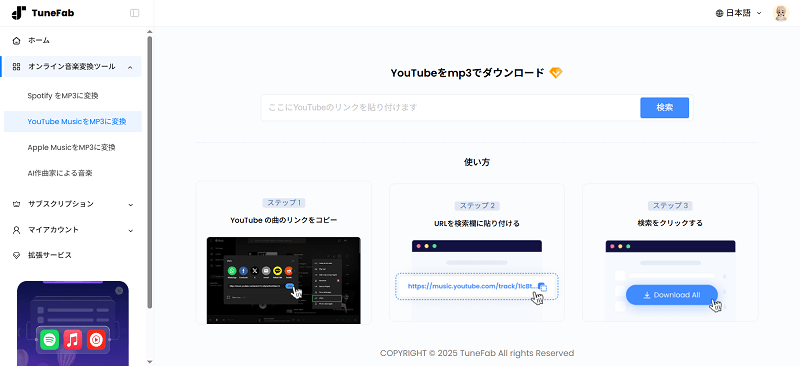
Task: Click the grid icon beside オンライン音楽変換ツール
Action: click(x=16, y=67)
